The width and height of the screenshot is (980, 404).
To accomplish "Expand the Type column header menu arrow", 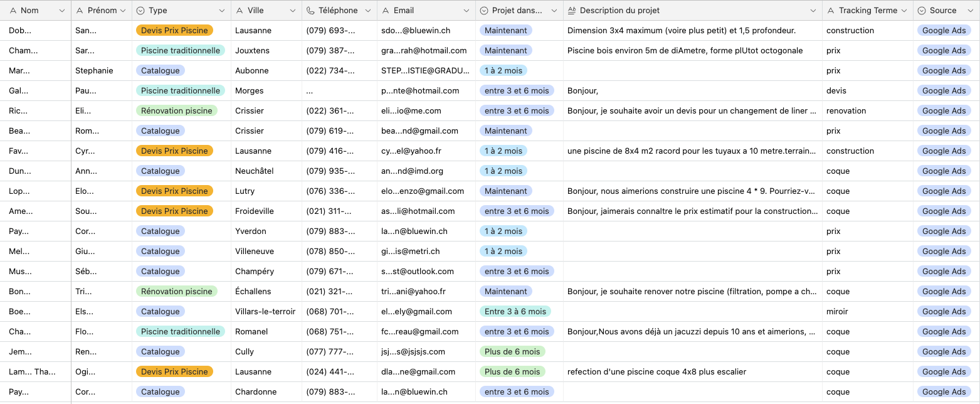I will coord(222,11).
